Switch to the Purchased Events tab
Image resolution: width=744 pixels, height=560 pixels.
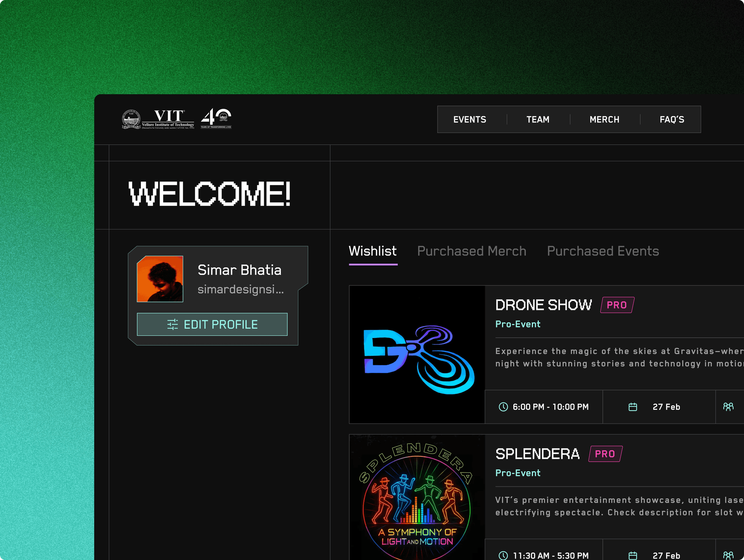[603, 251]
